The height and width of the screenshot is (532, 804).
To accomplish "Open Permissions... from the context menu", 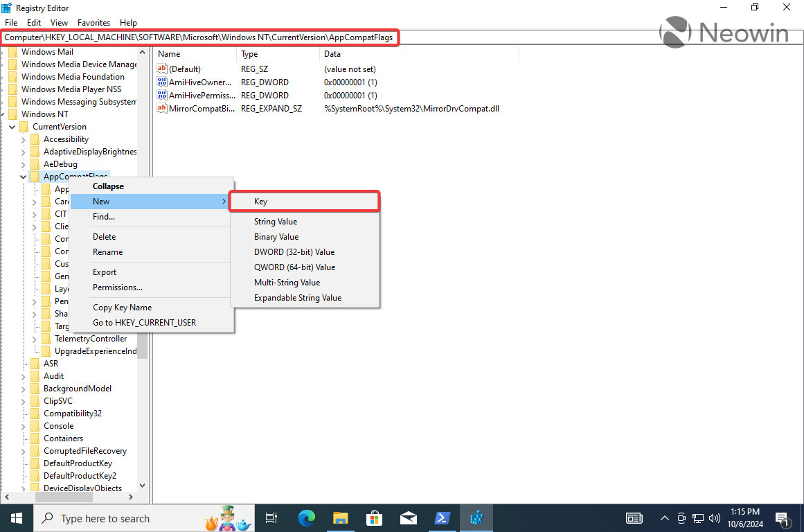I will tap(152, 287).
